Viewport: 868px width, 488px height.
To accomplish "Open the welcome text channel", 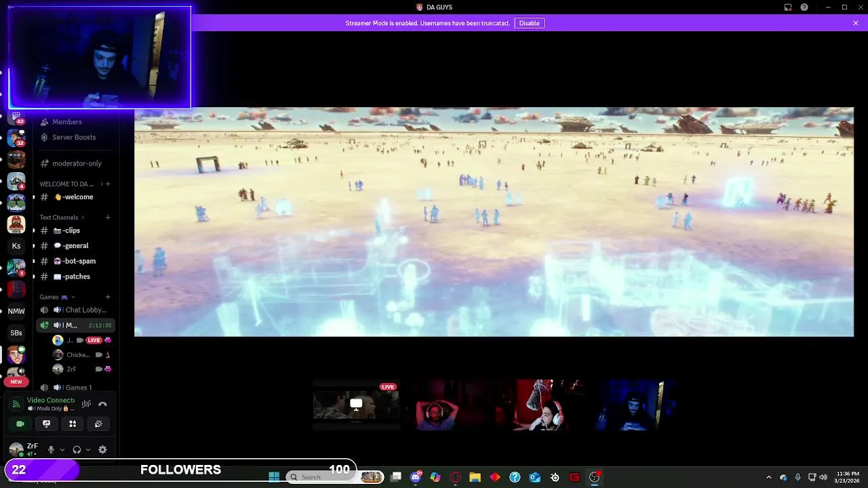I will [x=75, y=197].
